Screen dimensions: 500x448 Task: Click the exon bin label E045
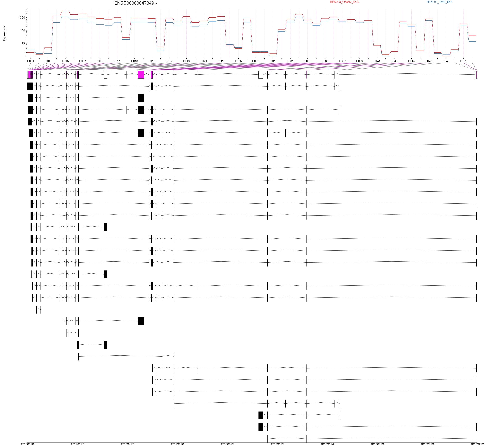pyautogui.click(x=411, y=61)
